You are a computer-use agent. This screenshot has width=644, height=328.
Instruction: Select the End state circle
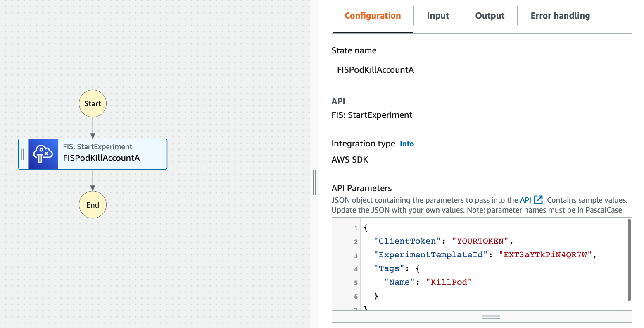(92, 204)
